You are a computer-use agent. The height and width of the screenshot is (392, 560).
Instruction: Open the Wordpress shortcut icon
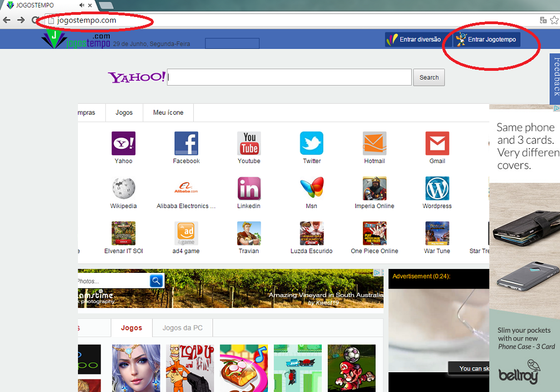point(437,188)
